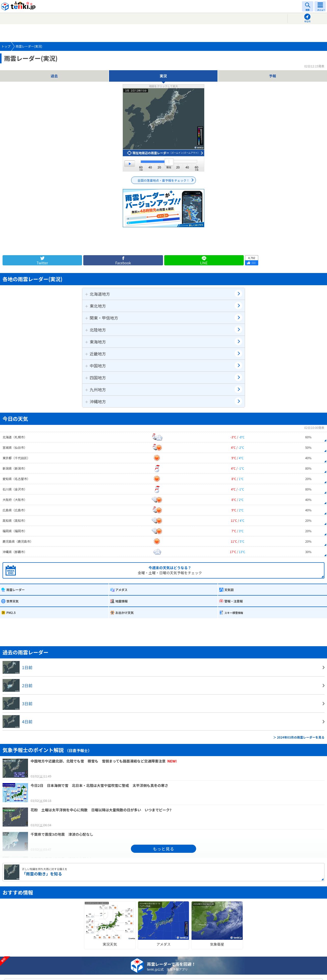
Task: Open 九州地方 chevron arrow
Action: [x=239, y=389]
